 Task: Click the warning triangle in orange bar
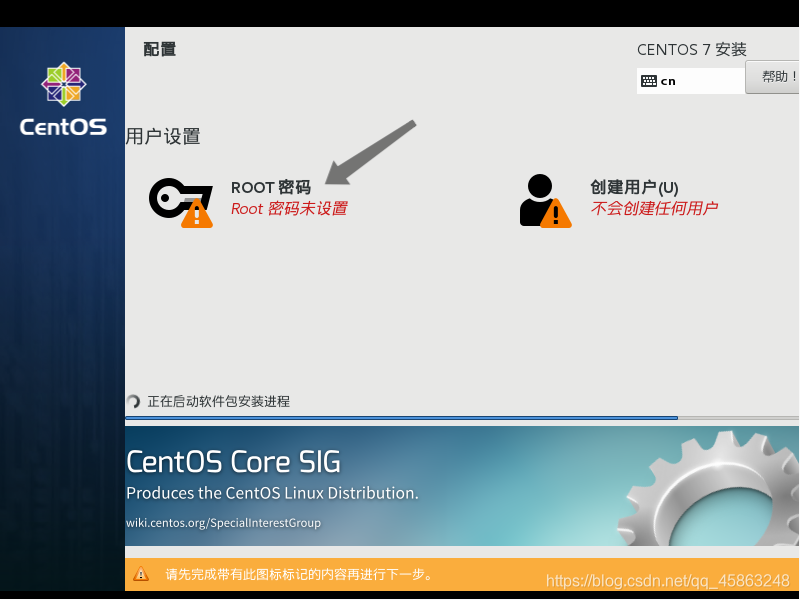141,574
